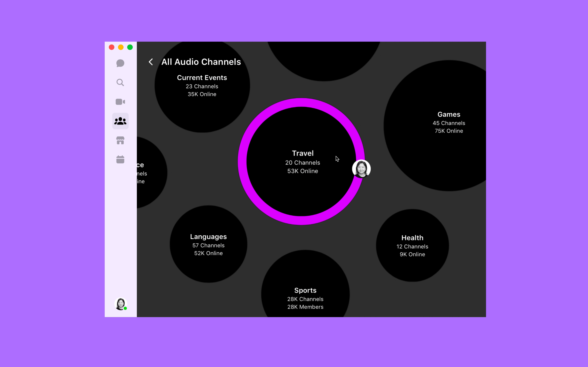Open the calendar sidebar icon
Image resolution: width=588 pixels, height=367 pixels.
[x=120, y=159]
